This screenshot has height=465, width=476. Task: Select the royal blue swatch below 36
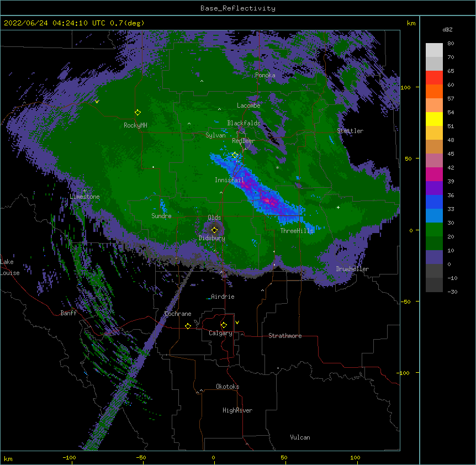pos(434,202)
